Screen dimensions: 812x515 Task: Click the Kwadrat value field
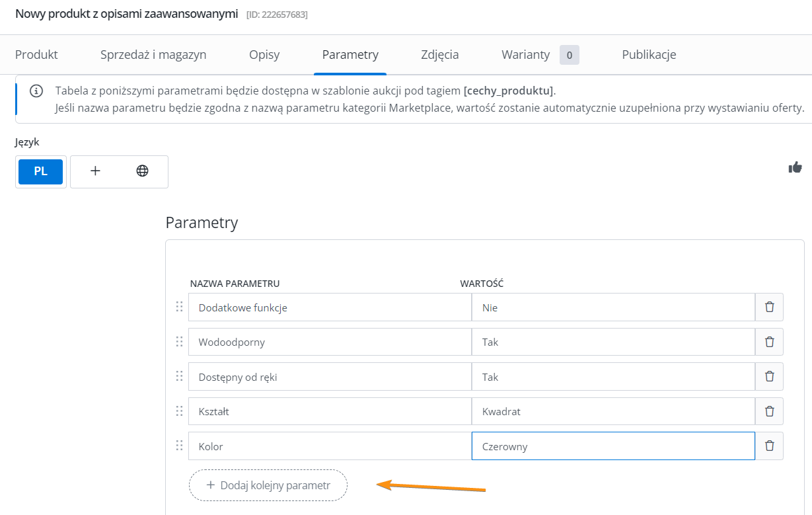click(612, 411)
